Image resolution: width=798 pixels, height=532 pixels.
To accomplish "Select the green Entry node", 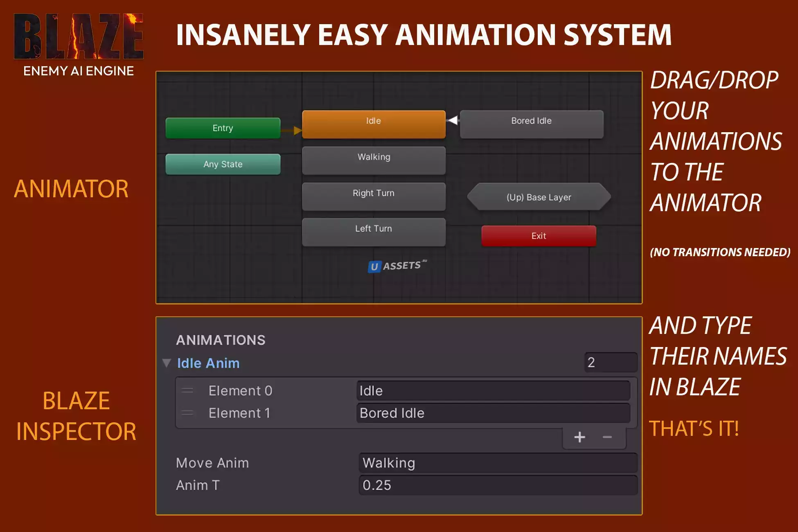I will click(223, 128).
